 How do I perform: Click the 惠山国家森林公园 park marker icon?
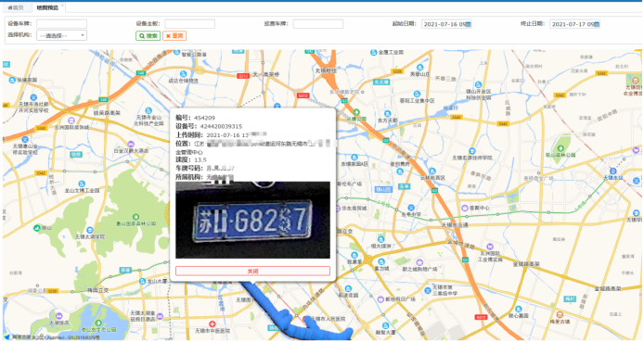136,217
